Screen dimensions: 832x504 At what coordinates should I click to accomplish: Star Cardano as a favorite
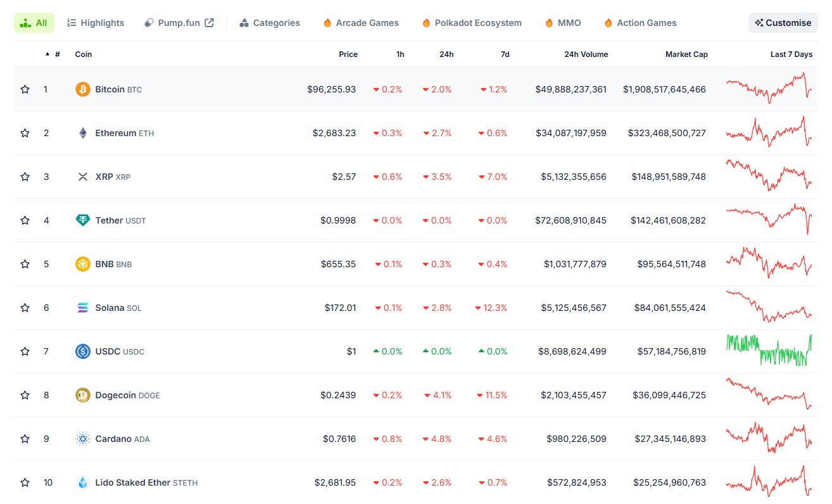pos(25,439)
